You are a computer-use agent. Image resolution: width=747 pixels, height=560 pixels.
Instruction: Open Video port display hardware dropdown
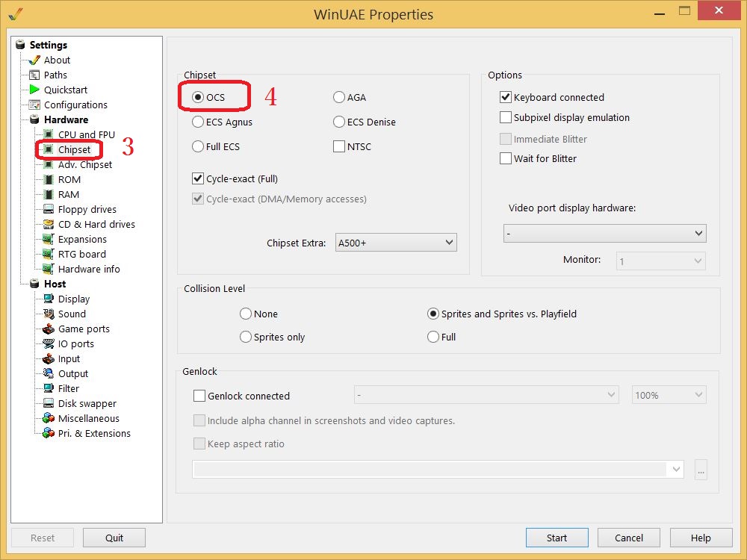click(x=604, y=233)
